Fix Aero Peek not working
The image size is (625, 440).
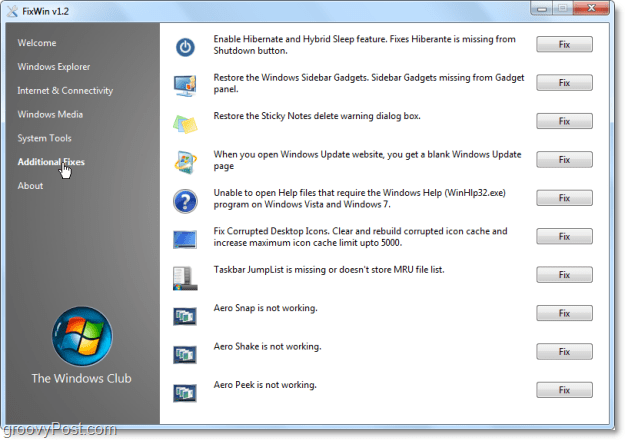[564, 390]
